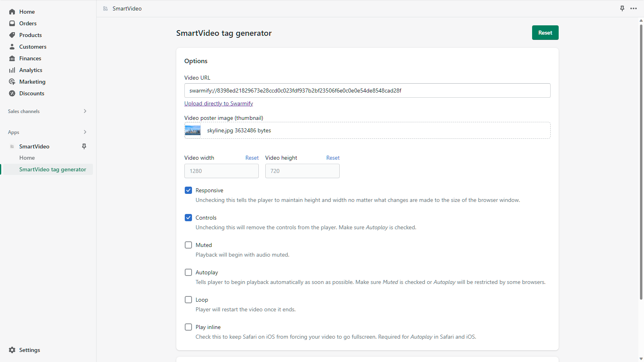The height and width of the screenshot is (362, 644).
Task: Click the scrollbar down arrow
Action: (x=641, y=358)
